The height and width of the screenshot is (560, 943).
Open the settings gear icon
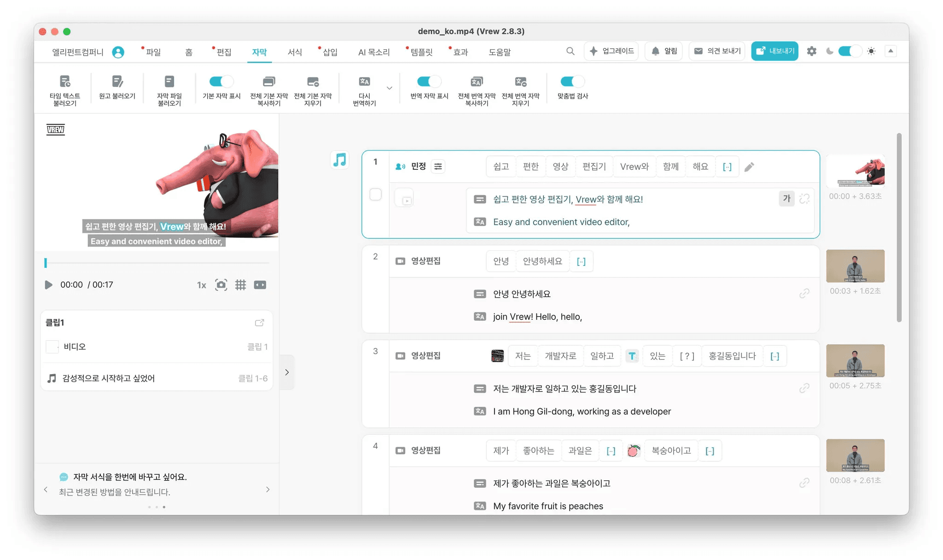(812, 51)
